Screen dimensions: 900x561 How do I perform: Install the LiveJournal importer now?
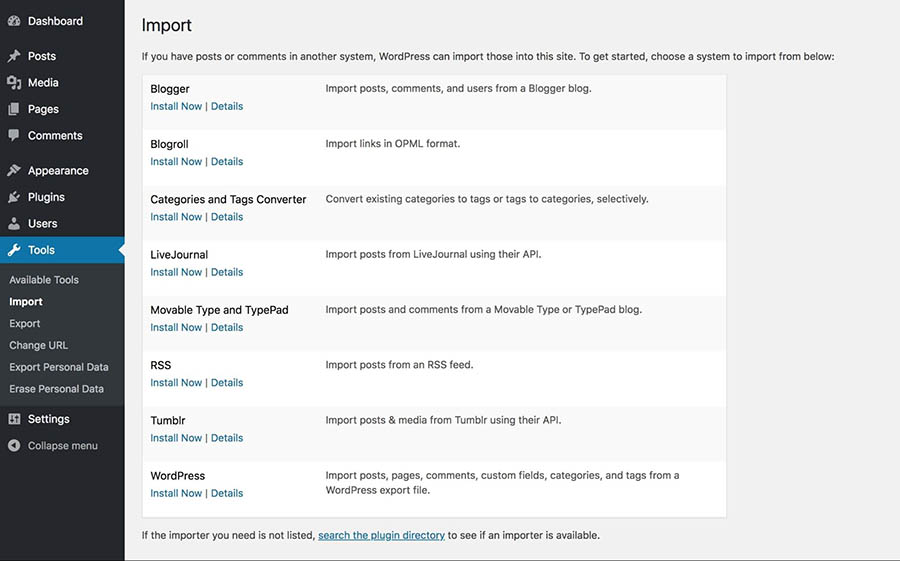click(176, 272)
